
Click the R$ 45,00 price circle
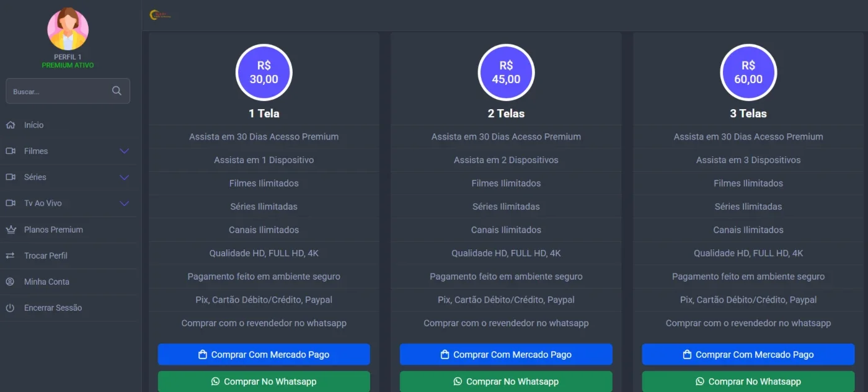pos(506,73)
